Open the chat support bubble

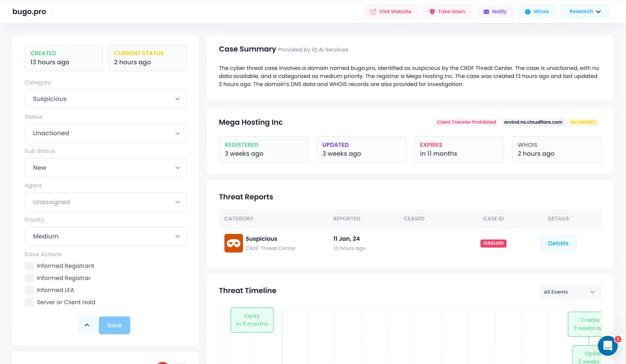tap(608, 345)
